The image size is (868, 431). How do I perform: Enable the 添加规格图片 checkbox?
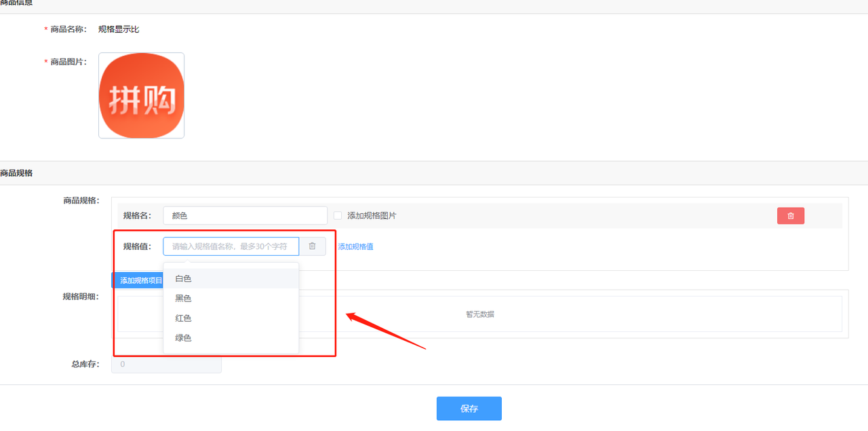click(338, 216)
